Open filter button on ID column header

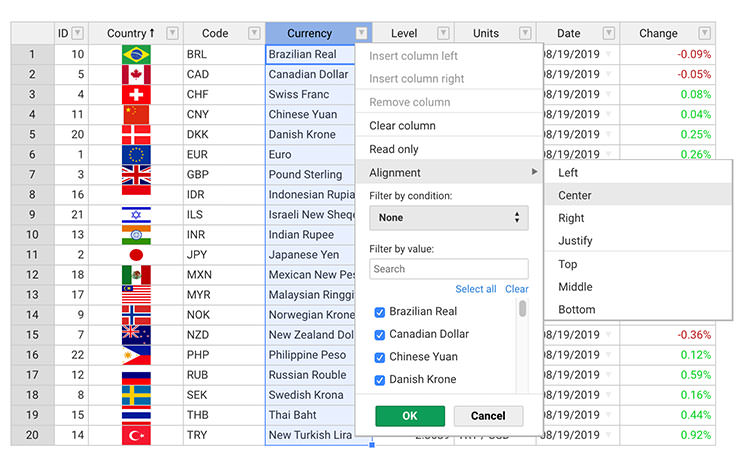(x=78, y=33)
